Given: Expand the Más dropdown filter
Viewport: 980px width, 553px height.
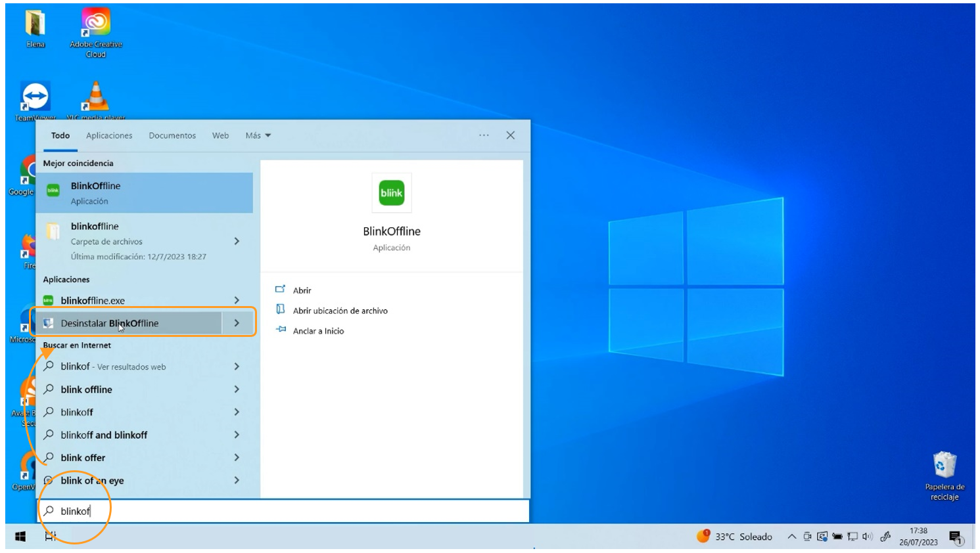Looking at the screenshot, I should pos(258,136).
